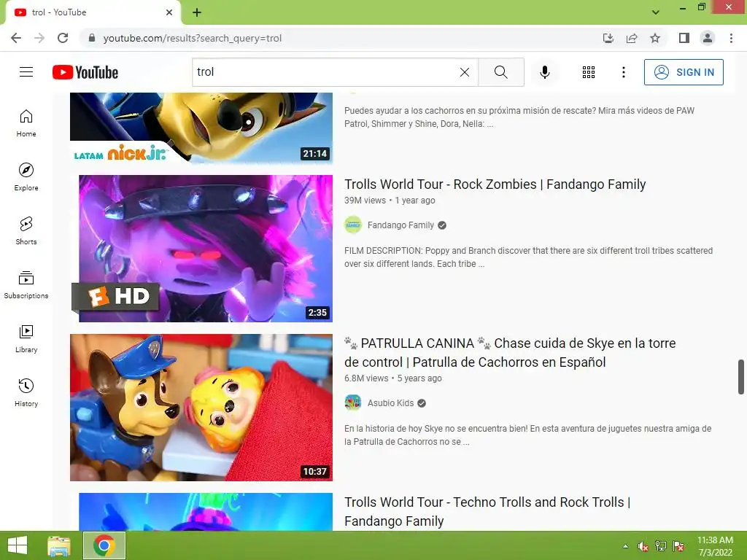Click the browser forward arrow
The width and height of the screenshot is (747, 560).
[x=39, y=38]
